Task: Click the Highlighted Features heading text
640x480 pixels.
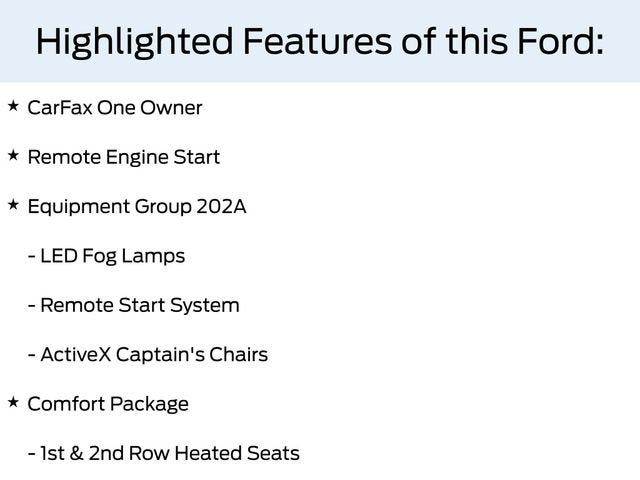Action: pyautogui.click(x=319, y=42)
